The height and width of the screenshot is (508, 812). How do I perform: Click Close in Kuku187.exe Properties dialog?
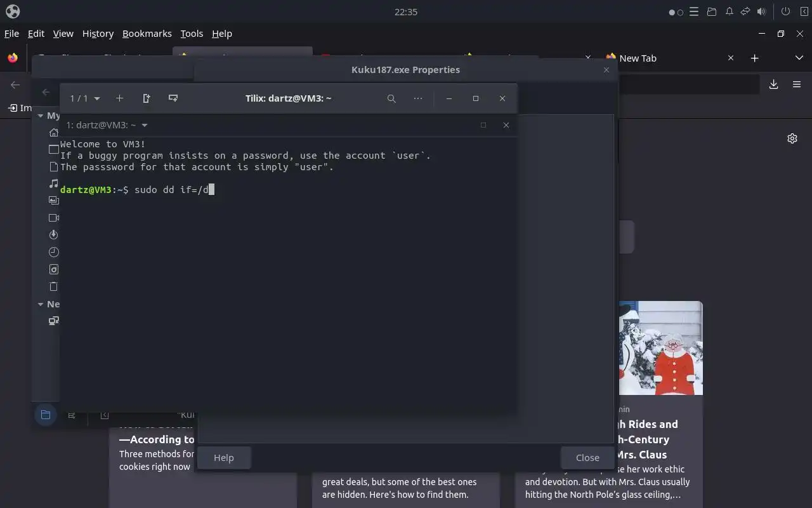pyautogui.click(x=587, y=458)
